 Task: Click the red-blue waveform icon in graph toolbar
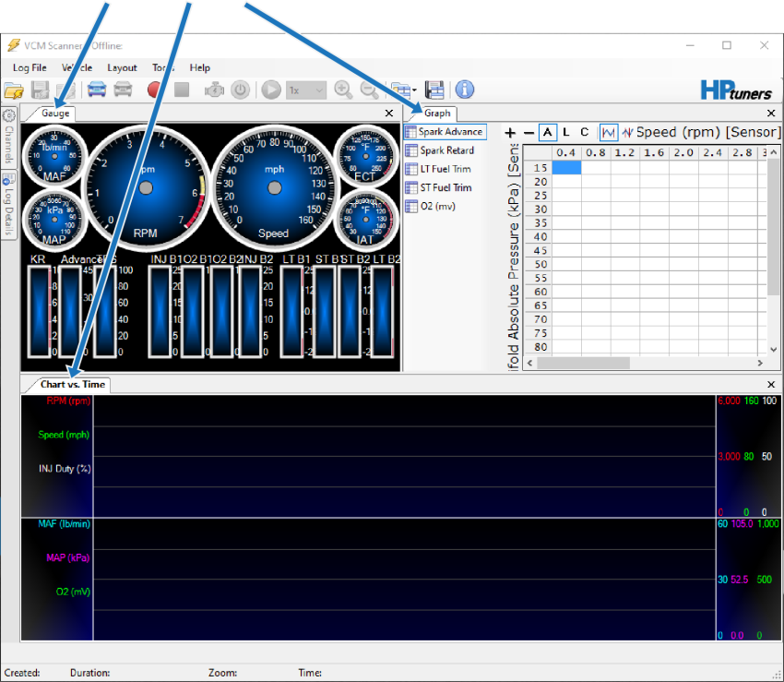click(627, 133)
